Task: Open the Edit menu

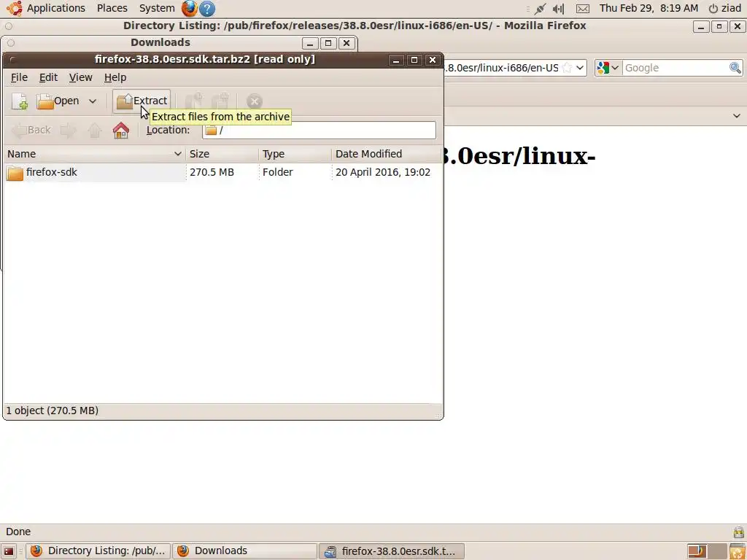Action: click(48, 77)
